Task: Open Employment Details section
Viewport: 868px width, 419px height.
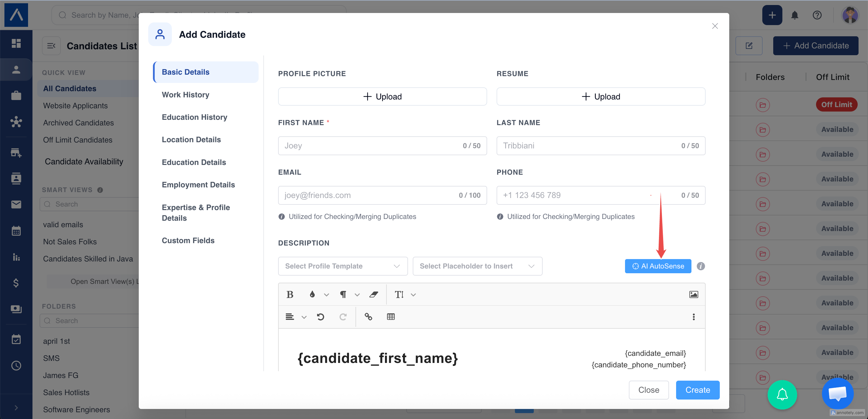Action: (198, 185)
